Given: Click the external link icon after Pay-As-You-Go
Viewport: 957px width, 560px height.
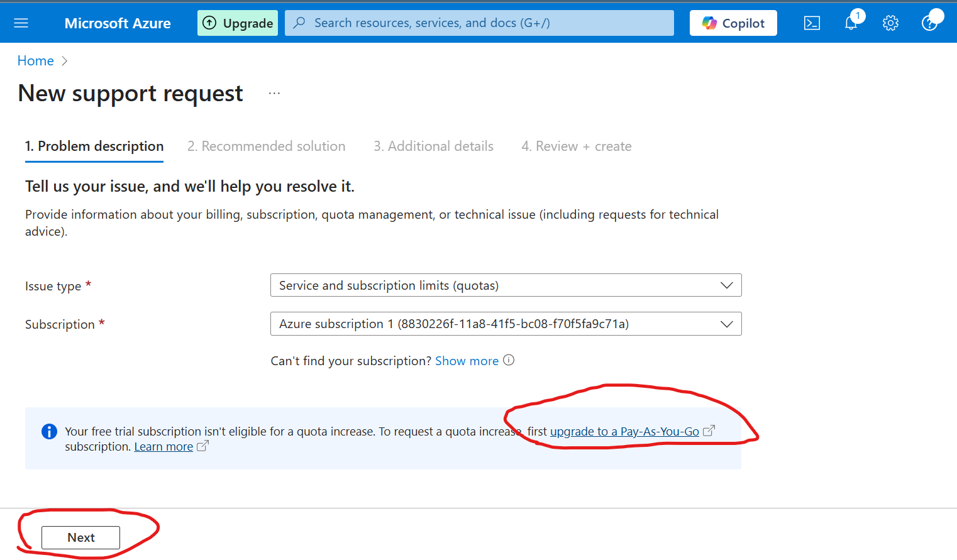Looking at the screenshot, I should (709, 431).
